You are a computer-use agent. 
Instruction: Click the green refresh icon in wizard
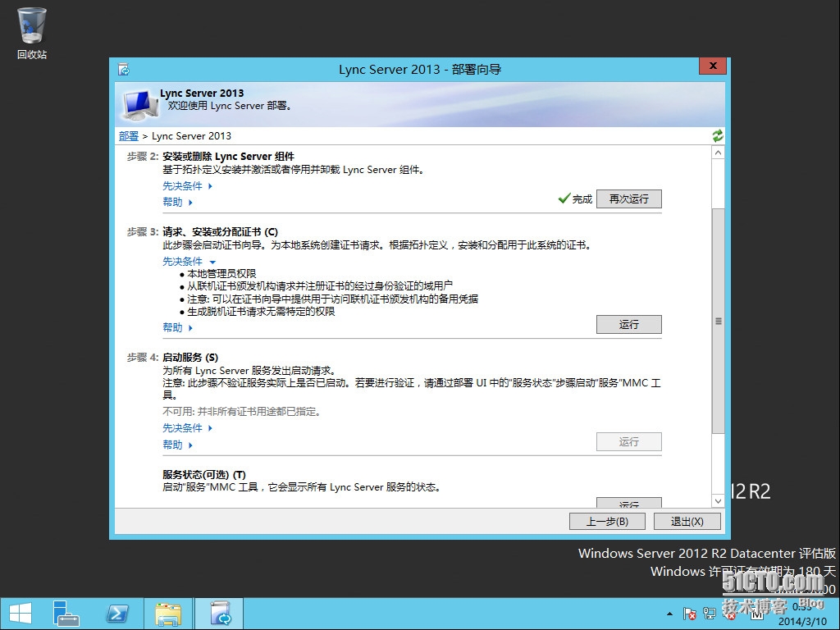tap(717, 136)
